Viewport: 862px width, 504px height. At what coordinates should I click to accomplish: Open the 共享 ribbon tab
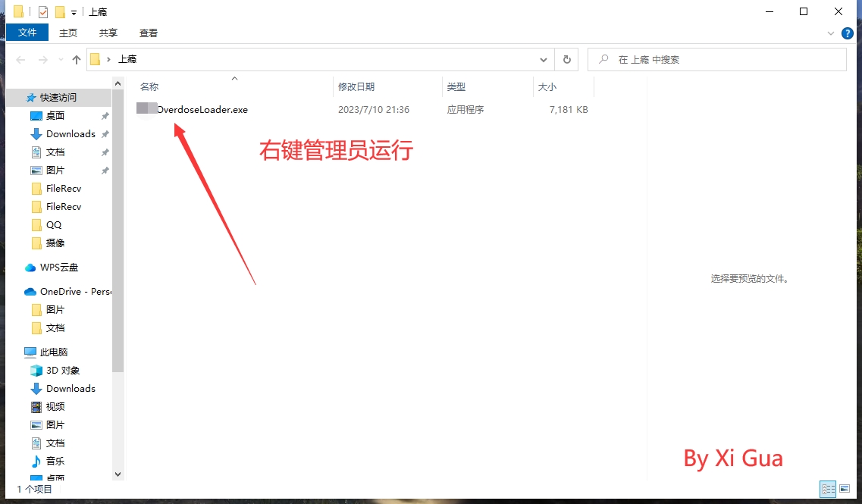(x=108, y=33)
